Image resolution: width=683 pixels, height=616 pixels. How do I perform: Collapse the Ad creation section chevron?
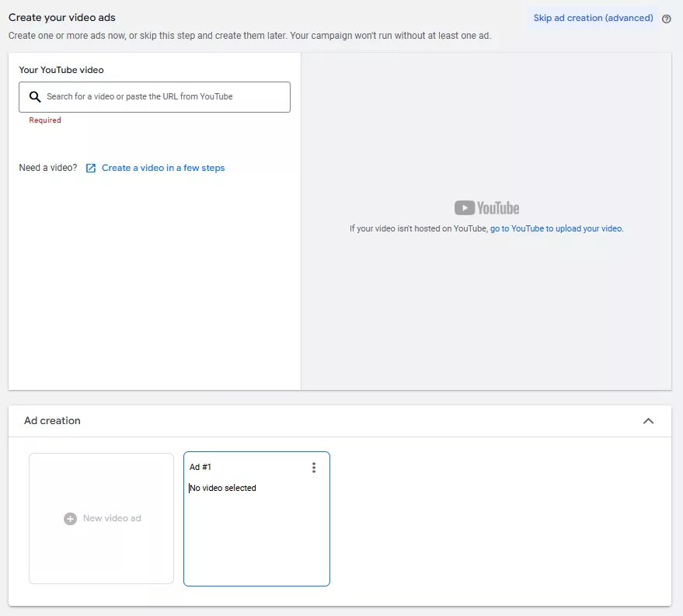coord(648,421)
